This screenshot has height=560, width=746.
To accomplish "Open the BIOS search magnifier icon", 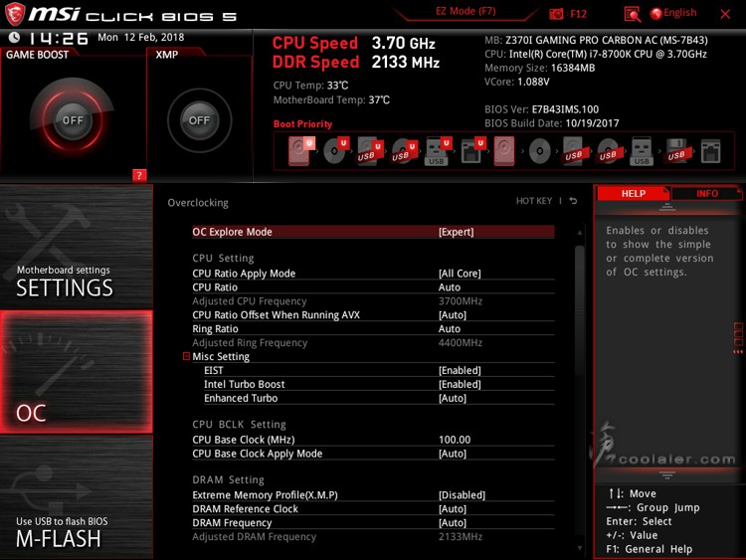I will click(632, 14).
